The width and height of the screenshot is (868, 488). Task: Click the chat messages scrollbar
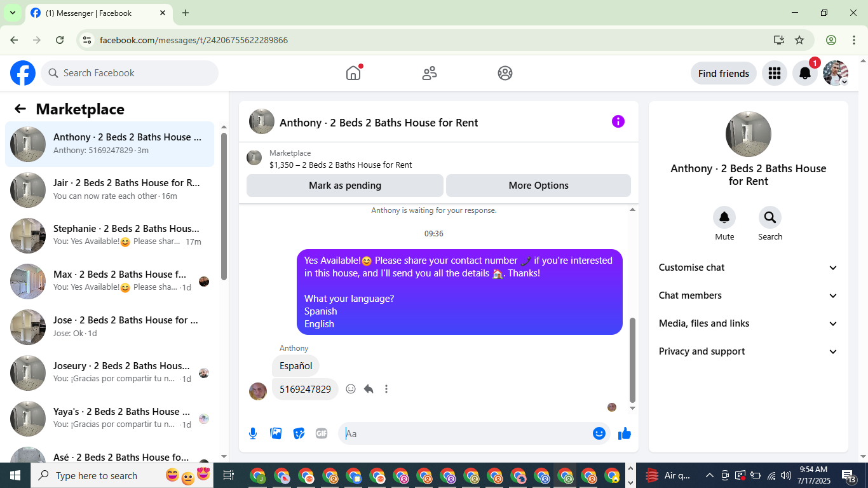coord(632,360)
